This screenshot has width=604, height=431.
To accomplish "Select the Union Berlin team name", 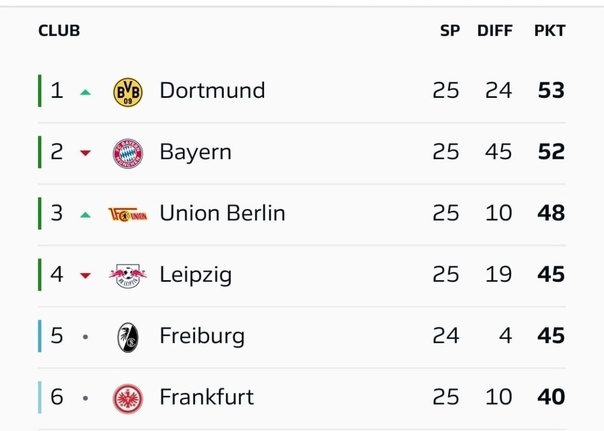I will 222,213.
